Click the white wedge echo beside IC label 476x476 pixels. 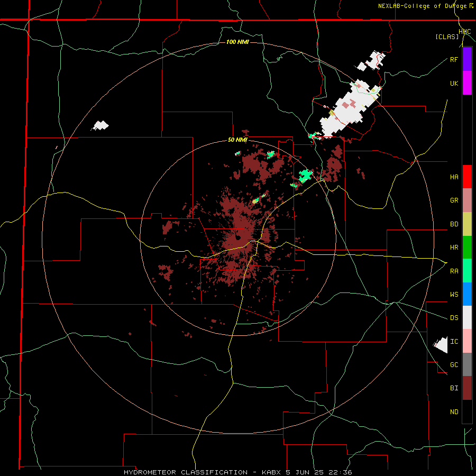pos(441,345)
